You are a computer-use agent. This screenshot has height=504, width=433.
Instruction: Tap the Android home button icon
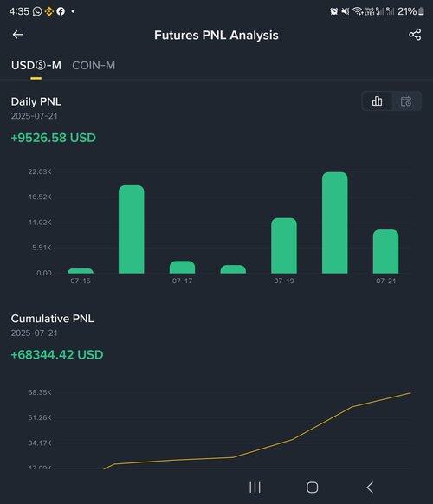pos(312,488)
